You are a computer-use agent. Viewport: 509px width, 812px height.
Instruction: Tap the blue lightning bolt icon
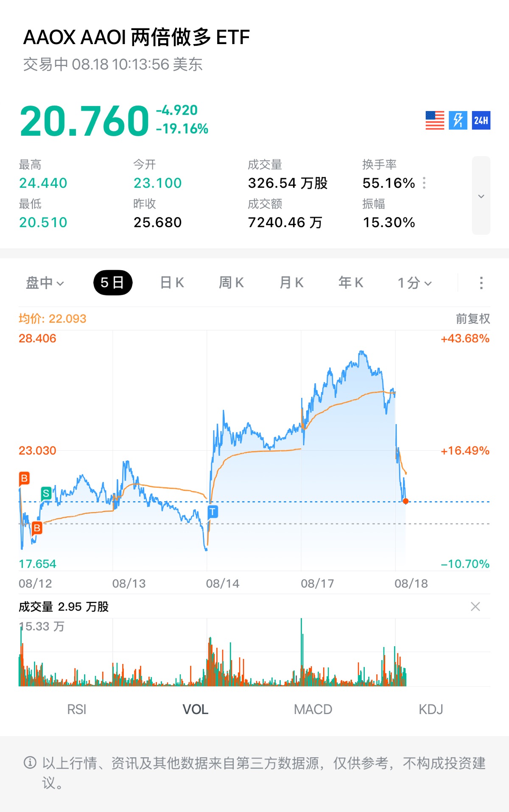coord(458,120)
